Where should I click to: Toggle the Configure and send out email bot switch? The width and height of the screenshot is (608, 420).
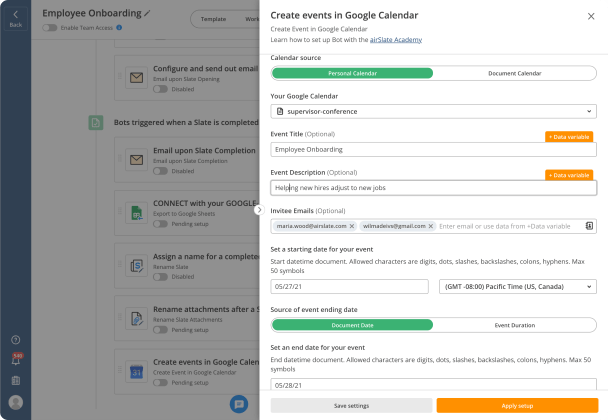coord(160,89)
